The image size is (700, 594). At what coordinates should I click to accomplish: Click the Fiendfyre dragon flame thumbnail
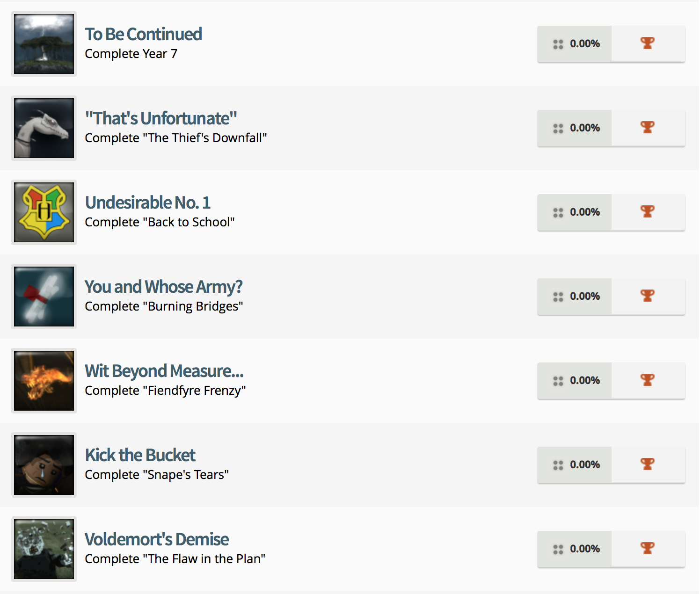[44, 381]
